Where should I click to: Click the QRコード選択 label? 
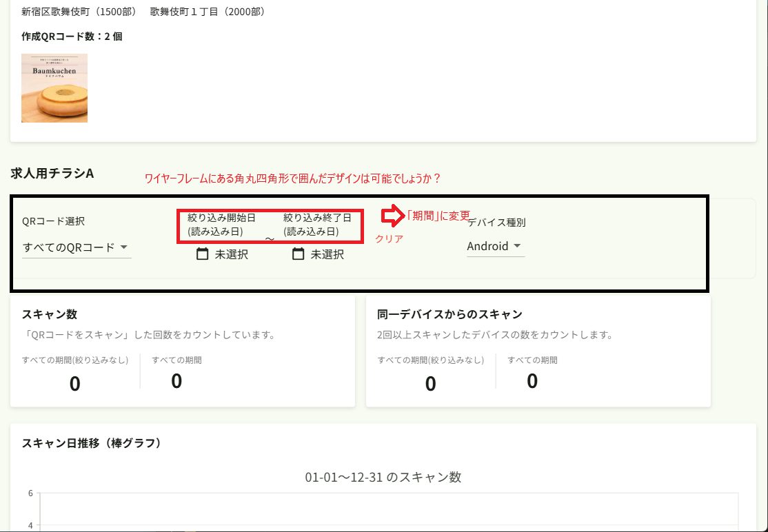[53, 221]
